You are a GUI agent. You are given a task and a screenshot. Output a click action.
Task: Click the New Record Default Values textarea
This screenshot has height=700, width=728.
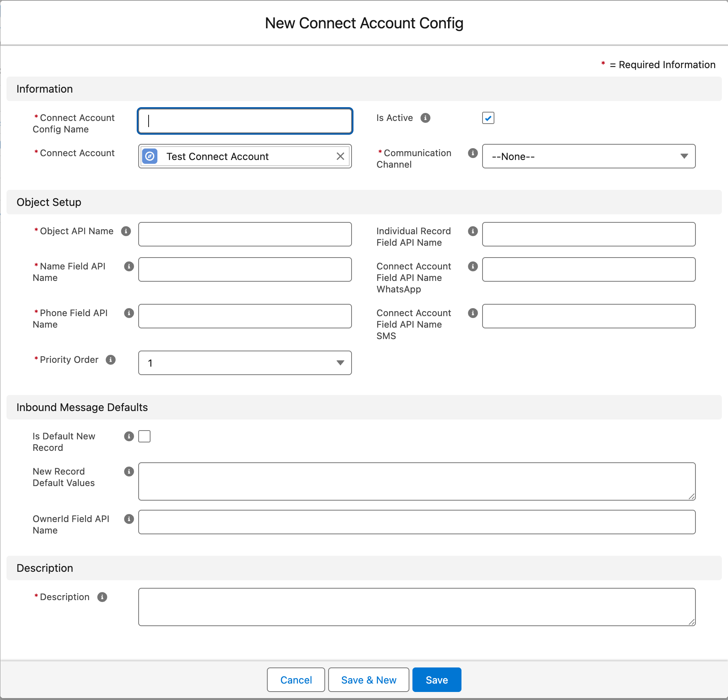pyautogui.click(x=417, y=481)
